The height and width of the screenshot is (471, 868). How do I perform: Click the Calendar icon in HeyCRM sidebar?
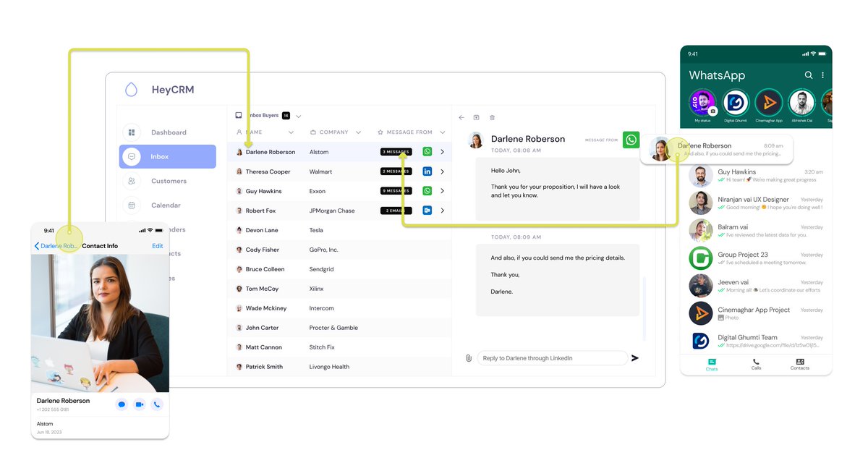[x=131, y=205]
